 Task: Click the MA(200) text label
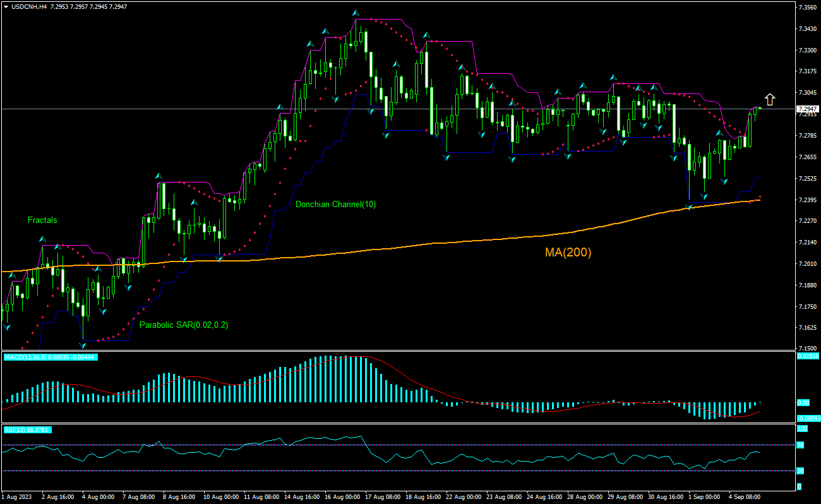566,252
